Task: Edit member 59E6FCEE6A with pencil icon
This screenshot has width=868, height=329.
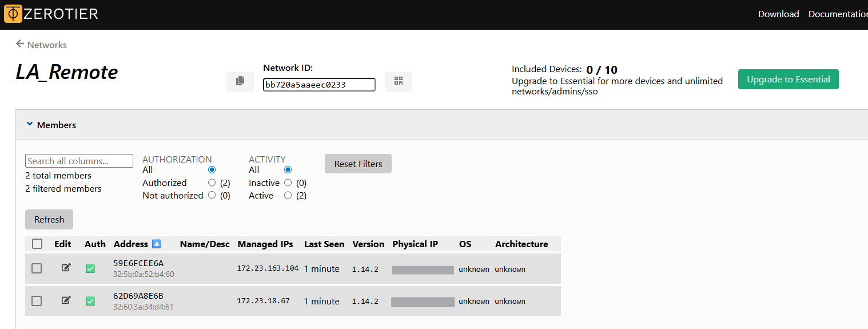Action: [x=66, y=268]
